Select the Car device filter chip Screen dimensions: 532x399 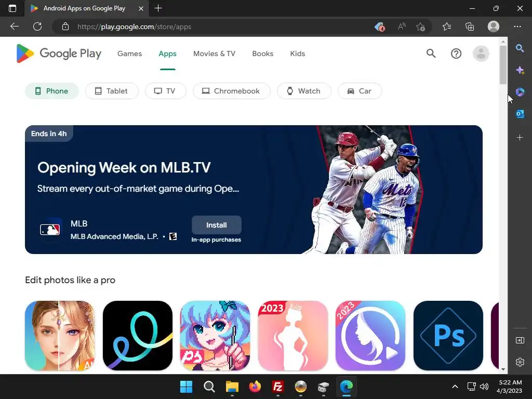[x=360, y=91]
